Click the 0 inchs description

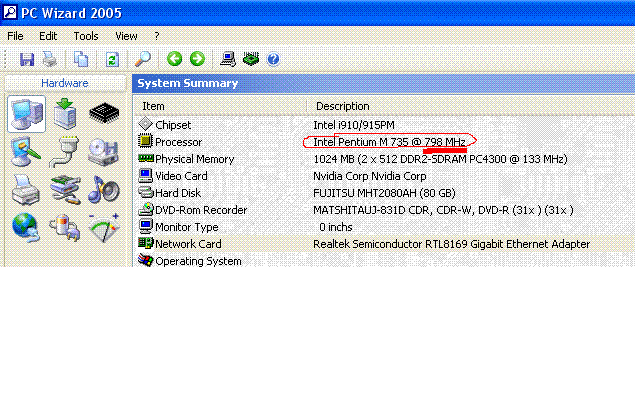click(336, 227)
